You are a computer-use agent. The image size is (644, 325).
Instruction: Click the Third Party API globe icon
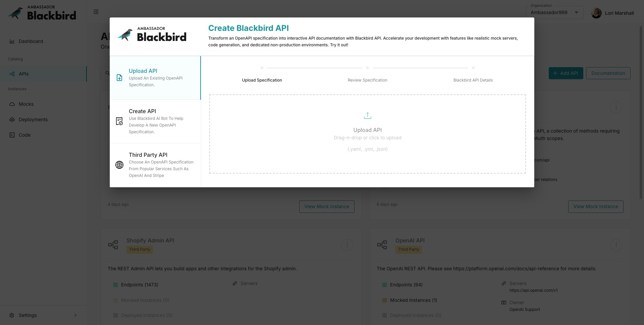(119, 165)
